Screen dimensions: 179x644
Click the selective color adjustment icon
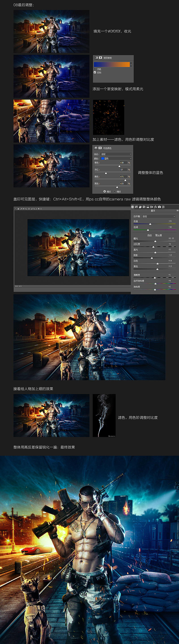point(96,148)
